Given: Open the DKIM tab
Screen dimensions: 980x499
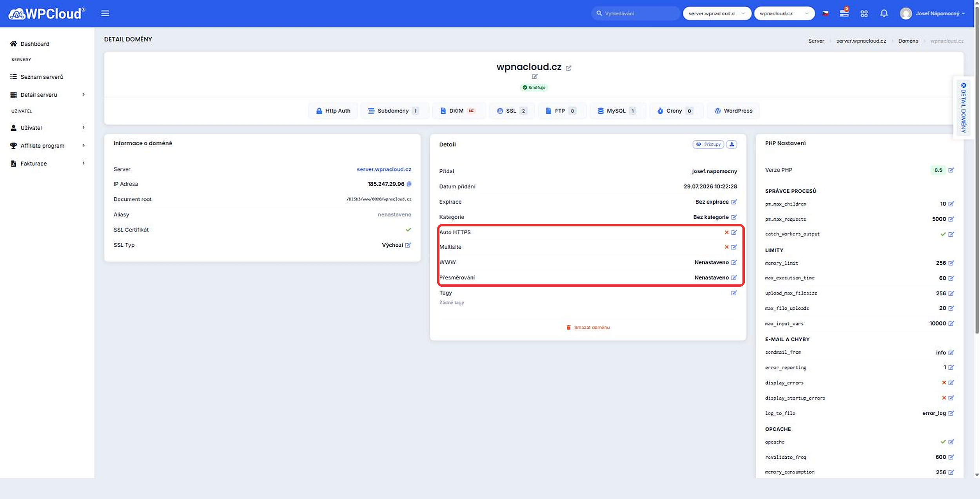Looking at the screenshot, I should (x=459, y=111).
